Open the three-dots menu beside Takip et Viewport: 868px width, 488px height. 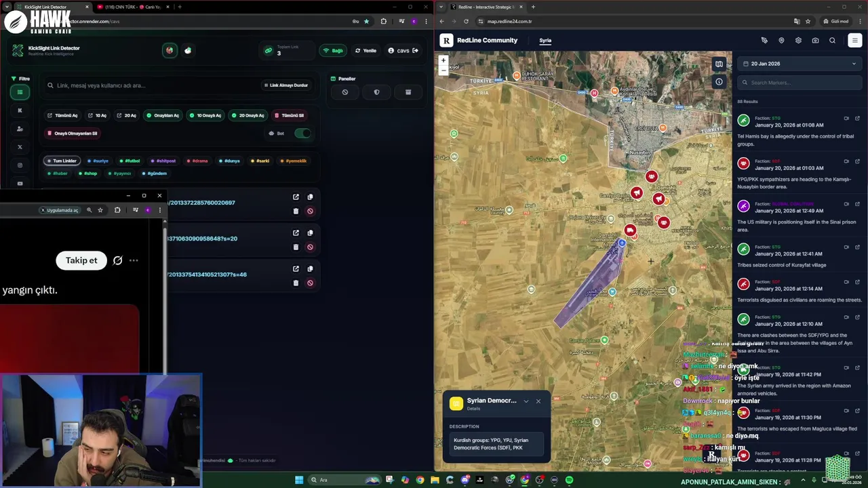[134, 260]
